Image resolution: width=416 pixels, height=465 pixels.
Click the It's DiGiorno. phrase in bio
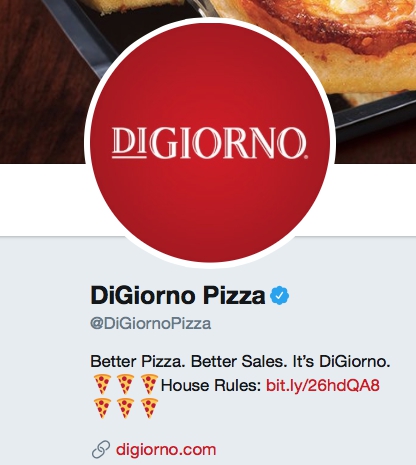tap(342, 361)
